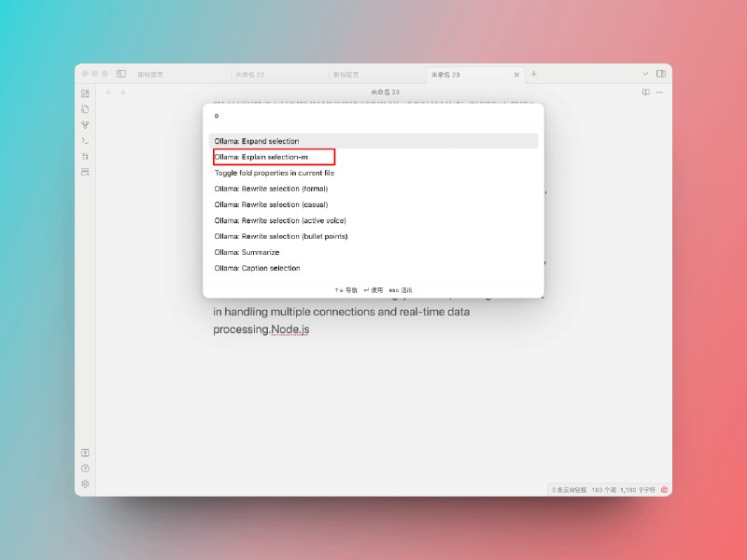The width and height of the screenshot is (747, 560).
Task: Click the red sync status icon in status bar
Action: coord(664,489)
